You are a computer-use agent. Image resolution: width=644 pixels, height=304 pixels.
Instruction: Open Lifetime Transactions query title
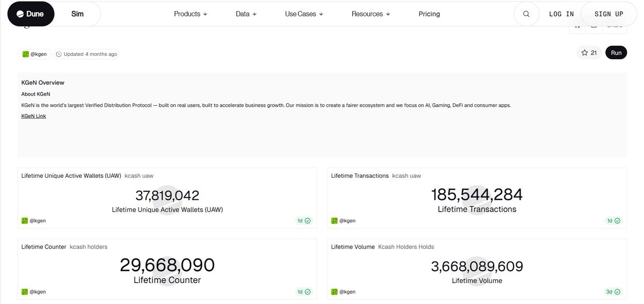[360, 176]
